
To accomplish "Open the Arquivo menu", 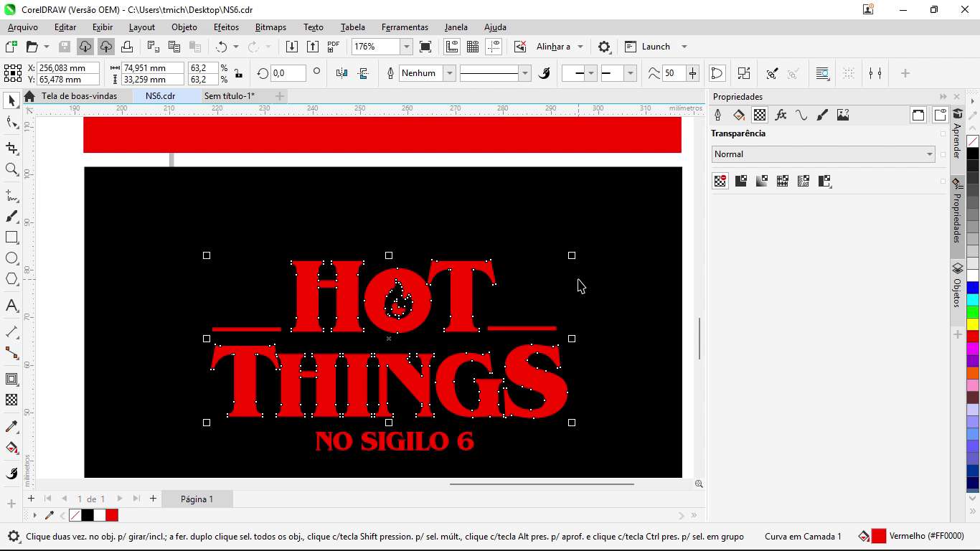I will point(23,27).
